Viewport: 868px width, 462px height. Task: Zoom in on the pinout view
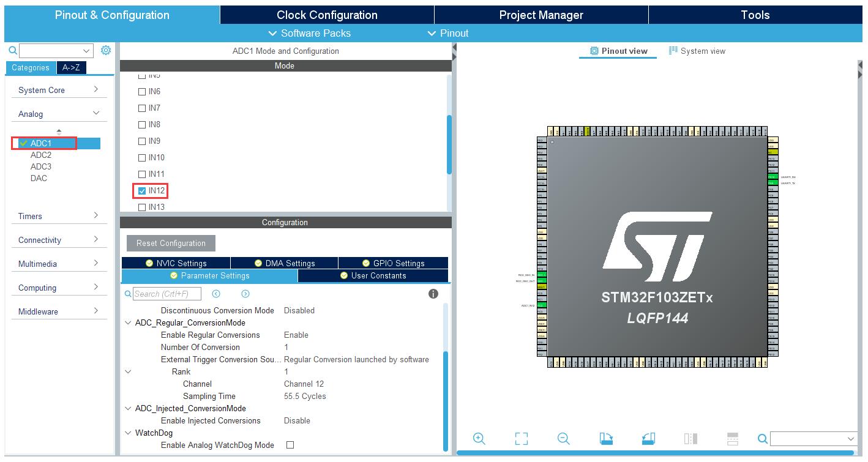pyautogui.click(x=479, y=439)
